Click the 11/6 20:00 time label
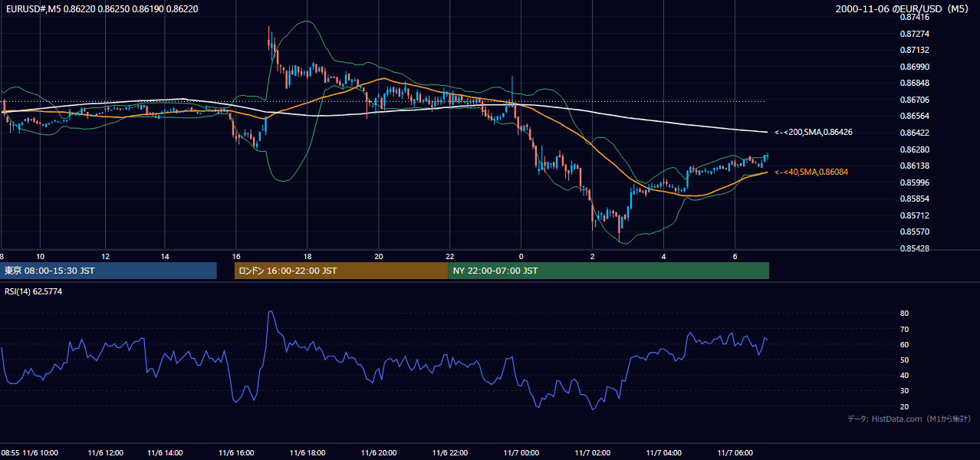 click(x=378, y=452)
